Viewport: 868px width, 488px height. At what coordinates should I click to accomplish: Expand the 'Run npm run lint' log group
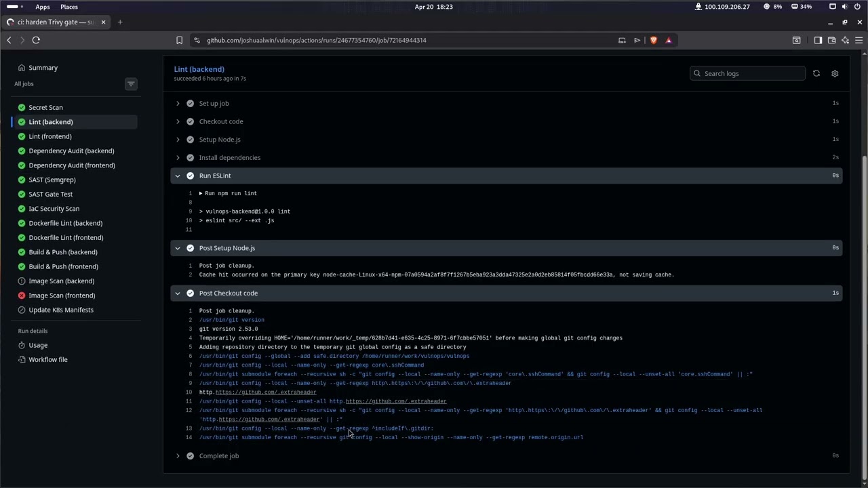pos(228,194)
